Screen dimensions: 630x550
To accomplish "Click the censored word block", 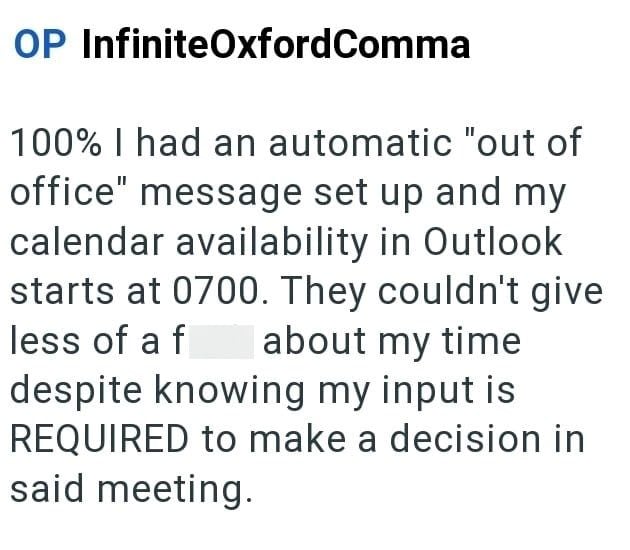I will (x=221, y=342).
